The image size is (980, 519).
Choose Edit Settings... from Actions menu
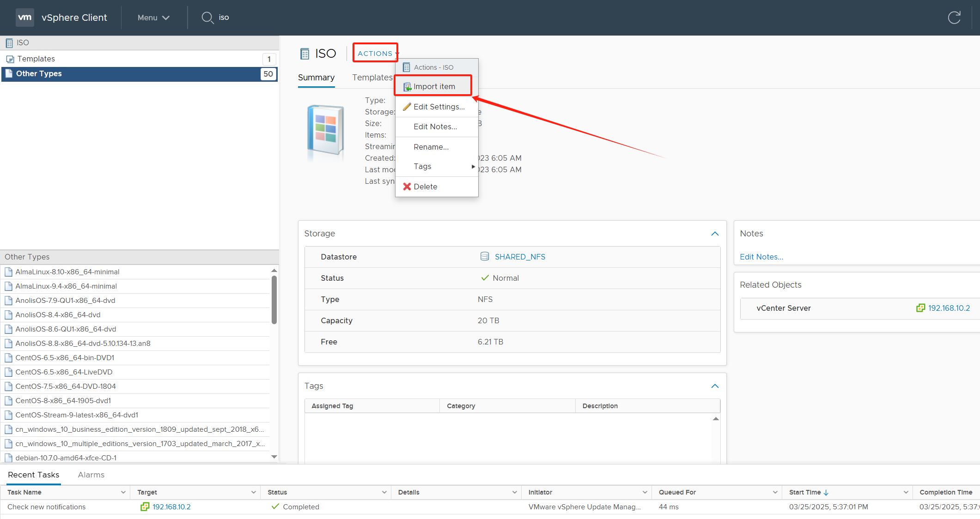click(x=437, y=107)
